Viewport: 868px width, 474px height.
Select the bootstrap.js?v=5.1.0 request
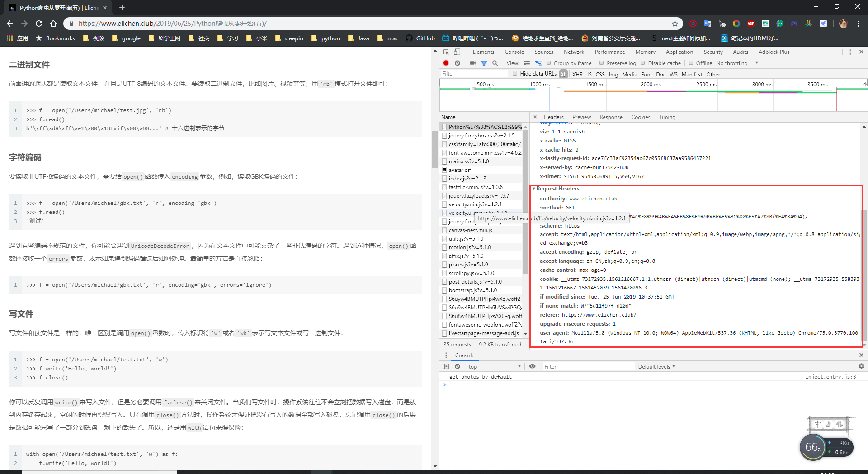pos(481,290)
